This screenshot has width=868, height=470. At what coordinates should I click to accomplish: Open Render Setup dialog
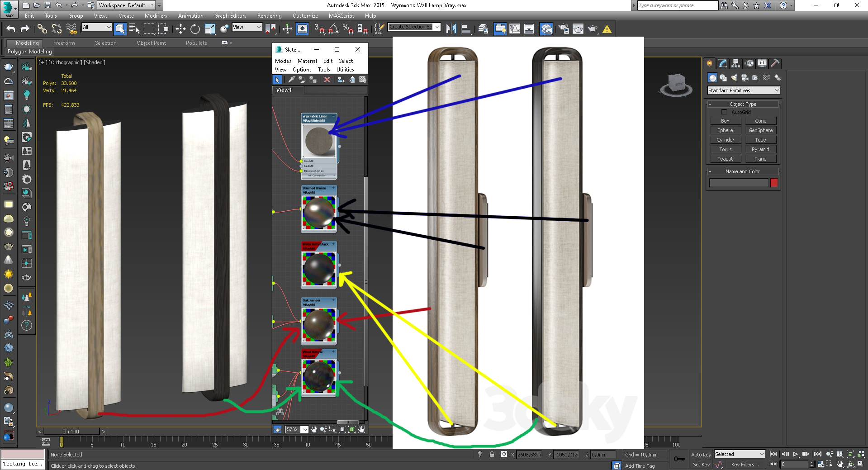(564, 29)
